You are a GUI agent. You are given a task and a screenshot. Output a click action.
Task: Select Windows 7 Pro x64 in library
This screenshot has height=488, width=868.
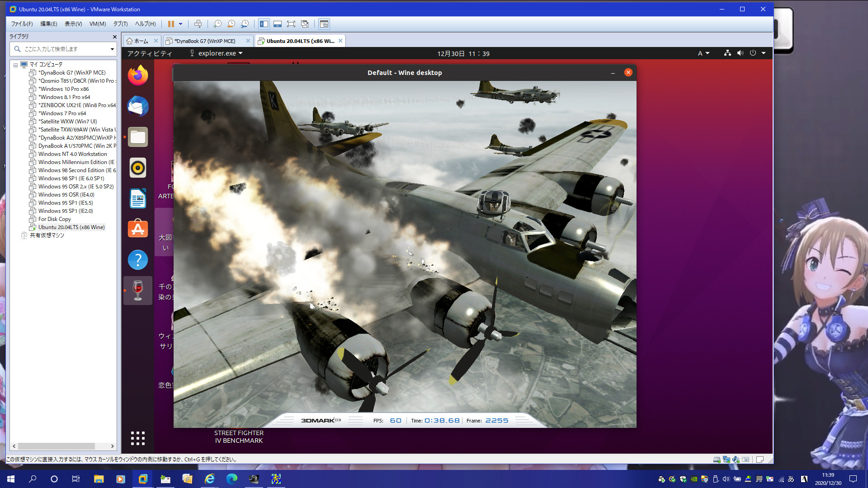click(58, 113)
